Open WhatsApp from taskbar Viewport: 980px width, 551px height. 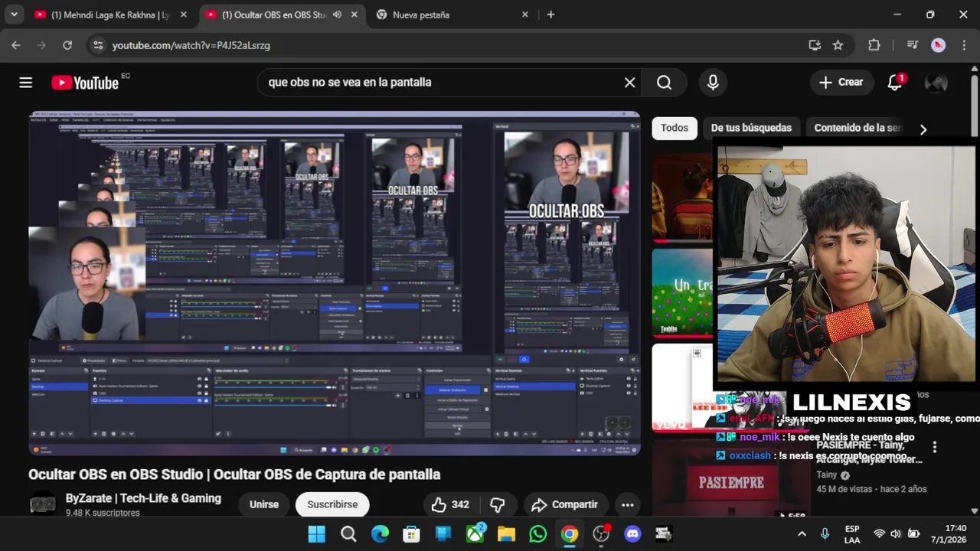coord(538,533)
